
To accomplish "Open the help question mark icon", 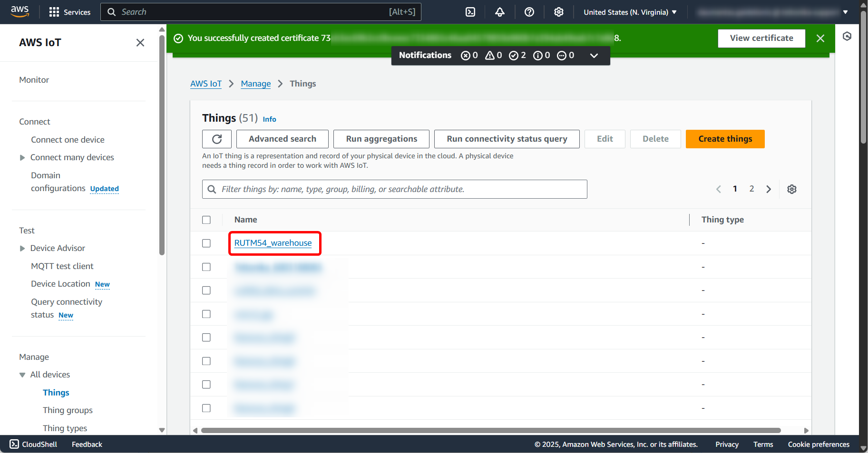I will point(529,12).
